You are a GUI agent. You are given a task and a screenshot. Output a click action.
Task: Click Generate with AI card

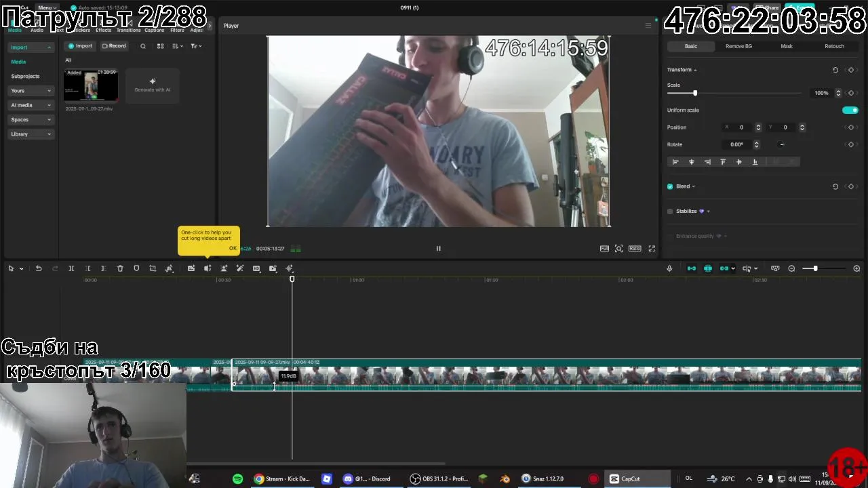(153, 85)
